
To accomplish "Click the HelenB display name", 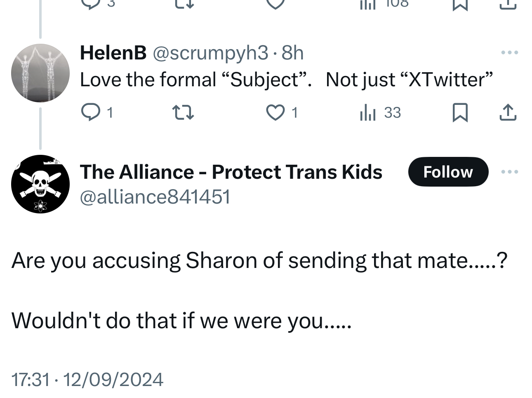I will (113, 53).
